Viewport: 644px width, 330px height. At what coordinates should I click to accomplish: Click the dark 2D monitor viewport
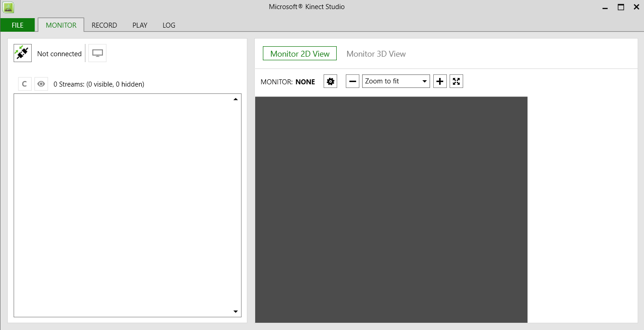tap(391, 209)
